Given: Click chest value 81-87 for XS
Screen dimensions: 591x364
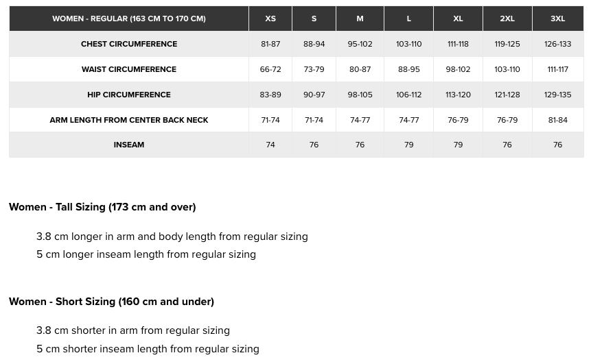Looking at the screenshot, I should pyautogui.click(x=270, y=44).
